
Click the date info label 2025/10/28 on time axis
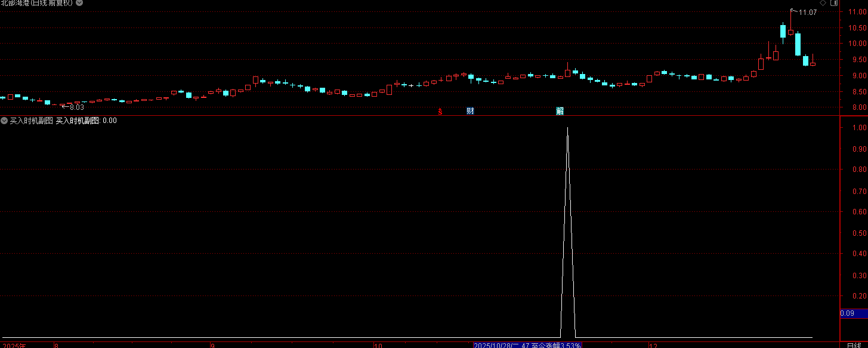point(527,345)
